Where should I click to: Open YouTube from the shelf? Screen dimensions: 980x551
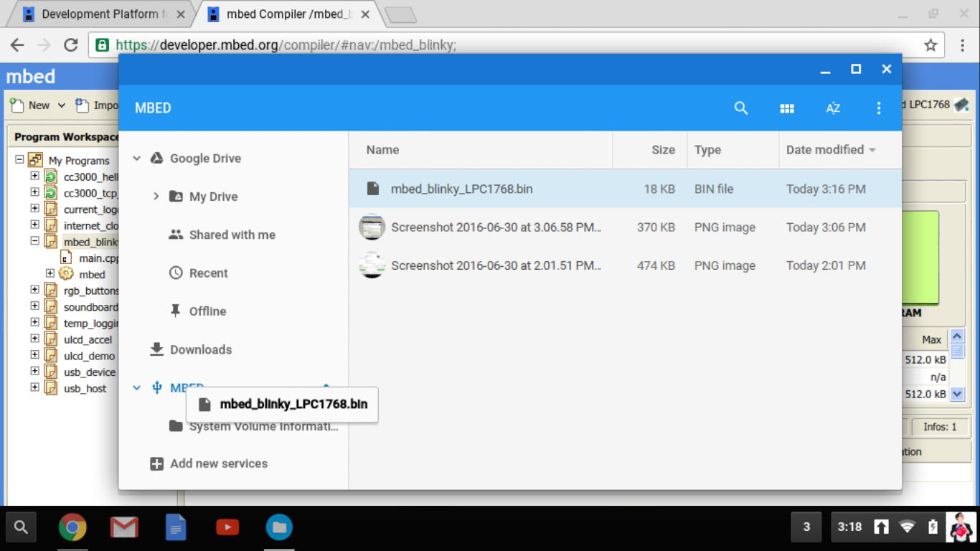click(227, 528)
